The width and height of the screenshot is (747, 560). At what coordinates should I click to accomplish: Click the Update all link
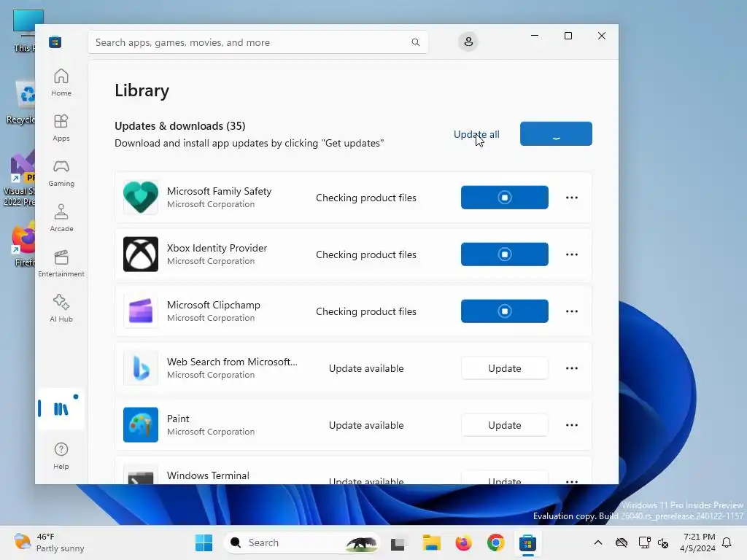[476, 134]
